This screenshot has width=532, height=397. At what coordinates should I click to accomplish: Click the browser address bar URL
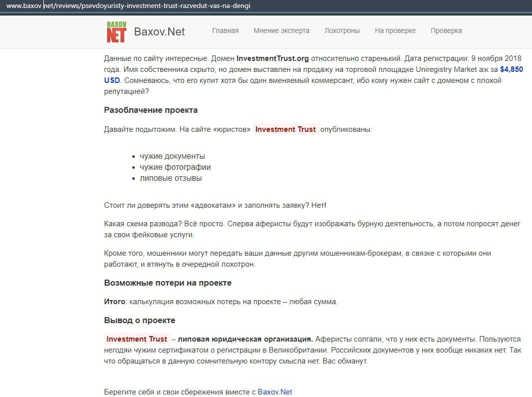[x=128, y=6]
